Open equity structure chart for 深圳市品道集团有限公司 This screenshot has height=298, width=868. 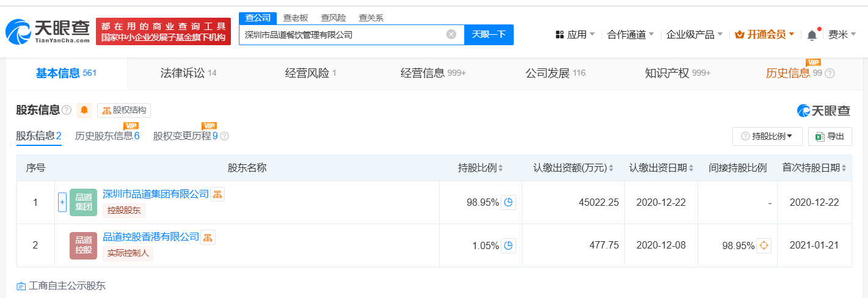tap(218, 194)
